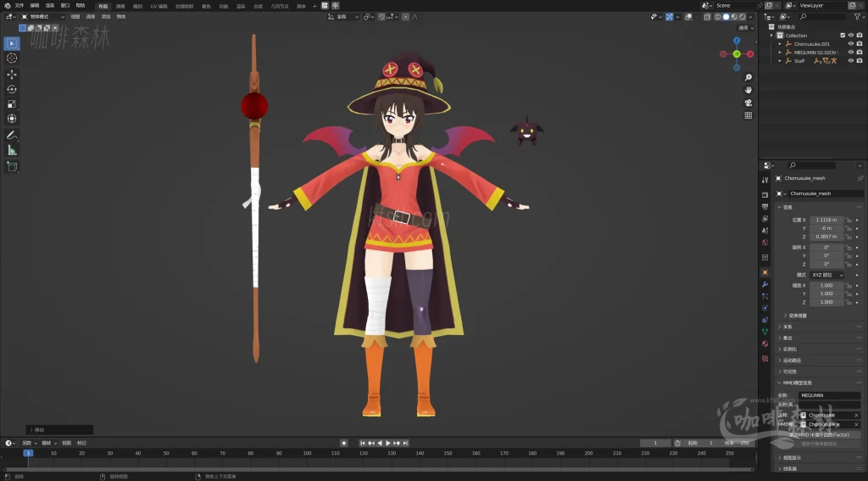Switch to material preview shading
This screenshot has width=868, height=481.
734,17
